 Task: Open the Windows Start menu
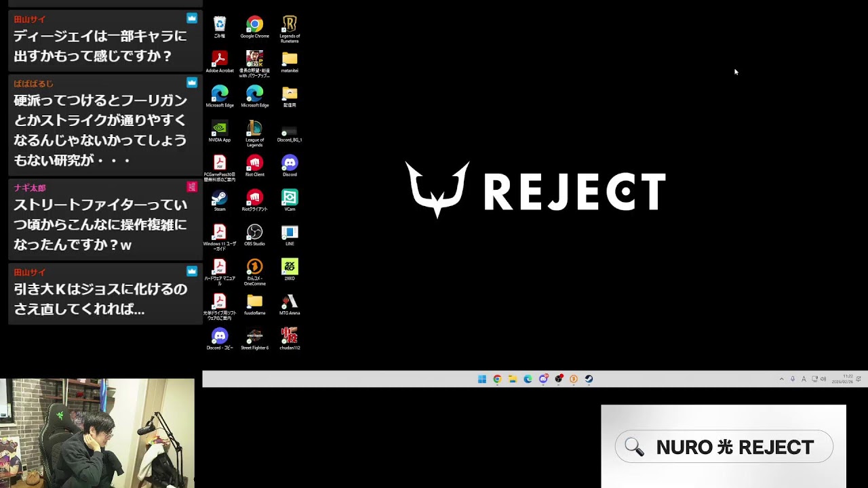[x=481, y=379]
